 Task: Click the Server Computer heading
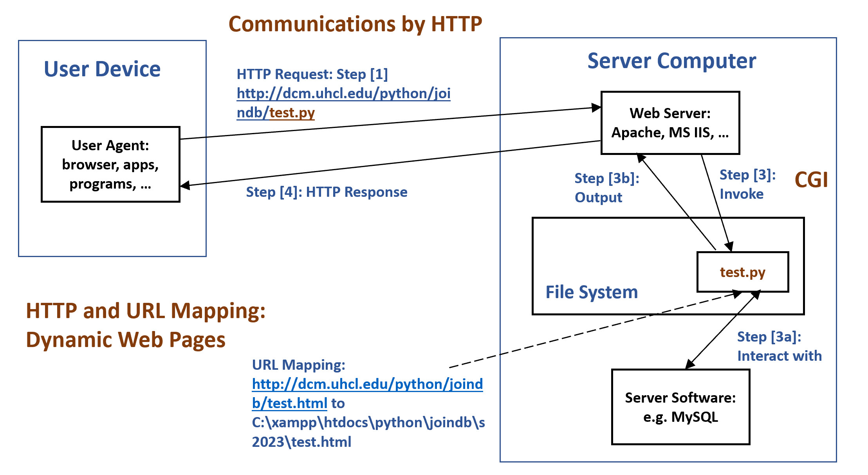coord(671,61)
